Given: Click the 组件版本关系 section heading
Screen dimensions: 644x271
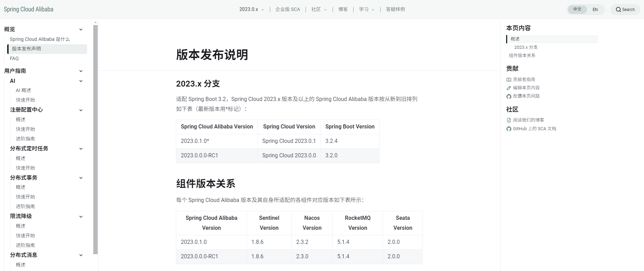Looking at the screenshot, I should [x=206, y=184].
